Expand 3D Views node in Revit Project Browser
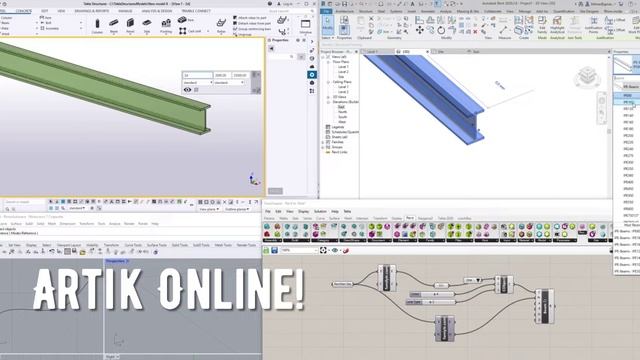Screen dimensions: 640x360 [x=328, y=97]
